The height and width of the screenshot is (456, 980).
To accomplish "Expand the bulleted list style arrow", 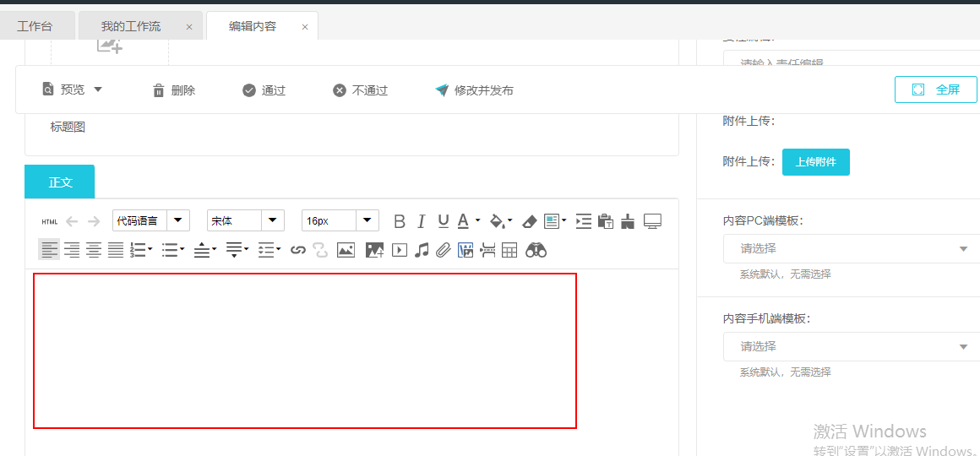I will (x=182, y=249).
